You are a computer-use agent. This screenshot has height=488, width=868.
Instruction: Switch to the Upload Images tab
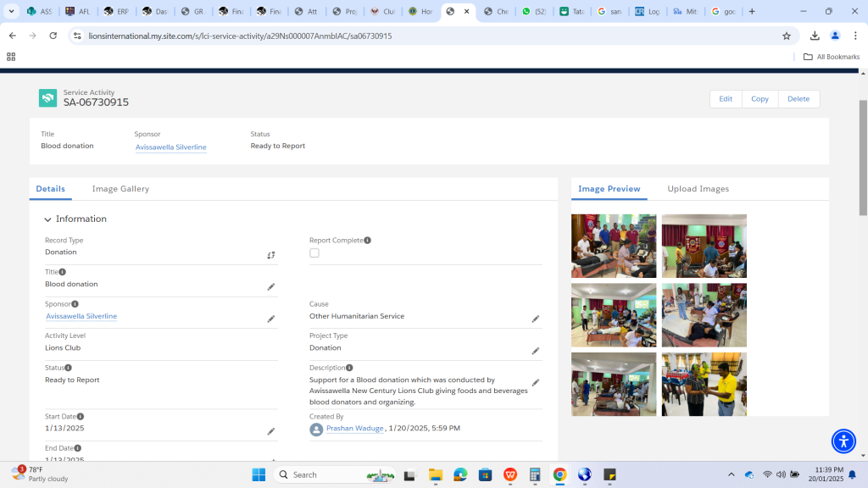[698, 189]
